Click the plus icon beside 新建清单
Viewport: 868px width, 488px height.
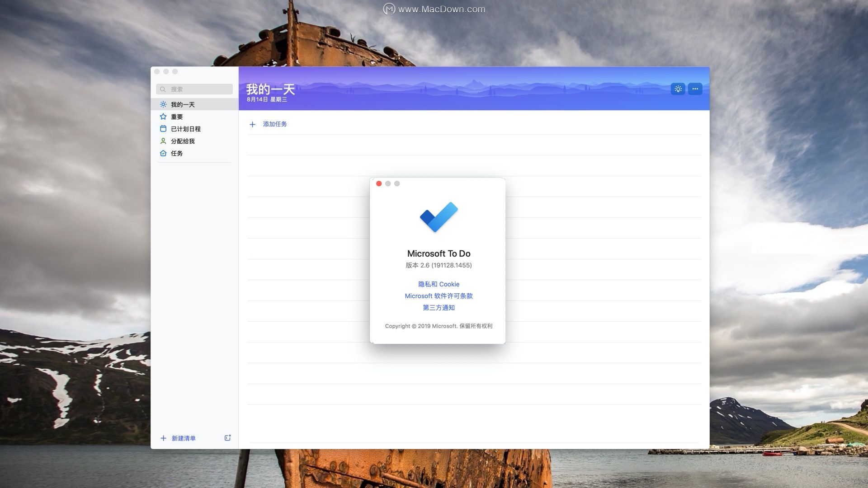point(163,438)
